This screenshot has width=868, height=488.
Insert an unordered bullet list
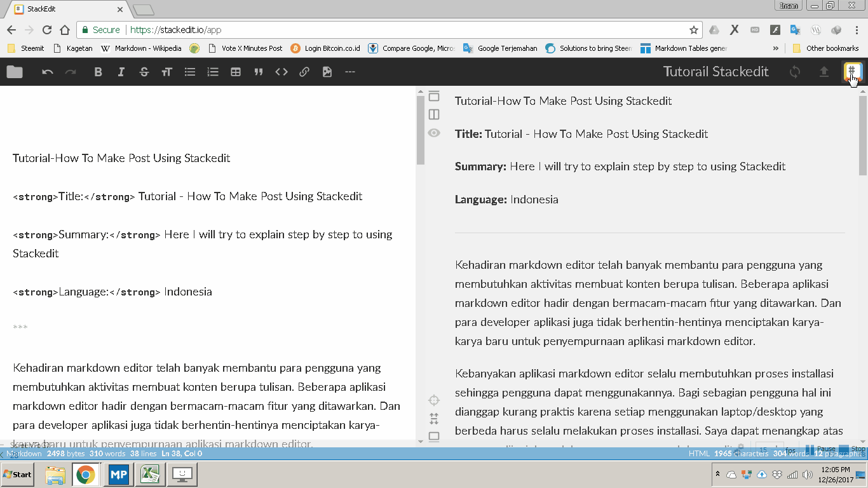[x=189, y=72]
